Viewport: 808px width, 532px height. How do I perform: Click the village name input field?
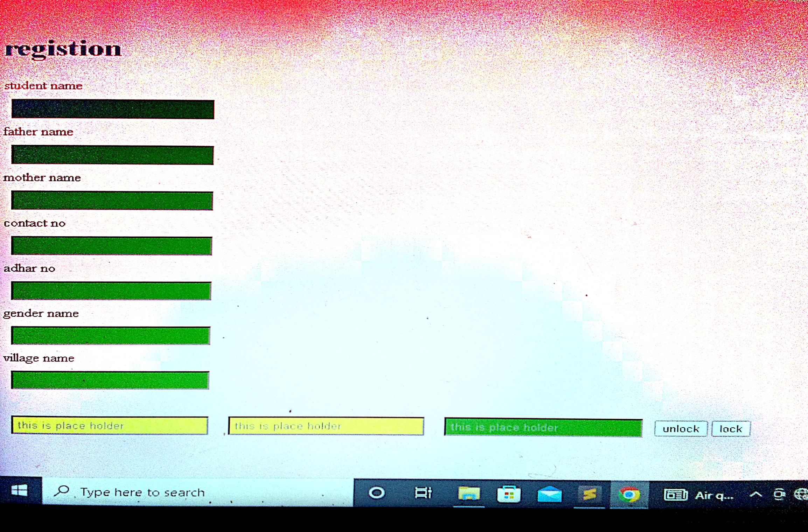coord(110,380)
